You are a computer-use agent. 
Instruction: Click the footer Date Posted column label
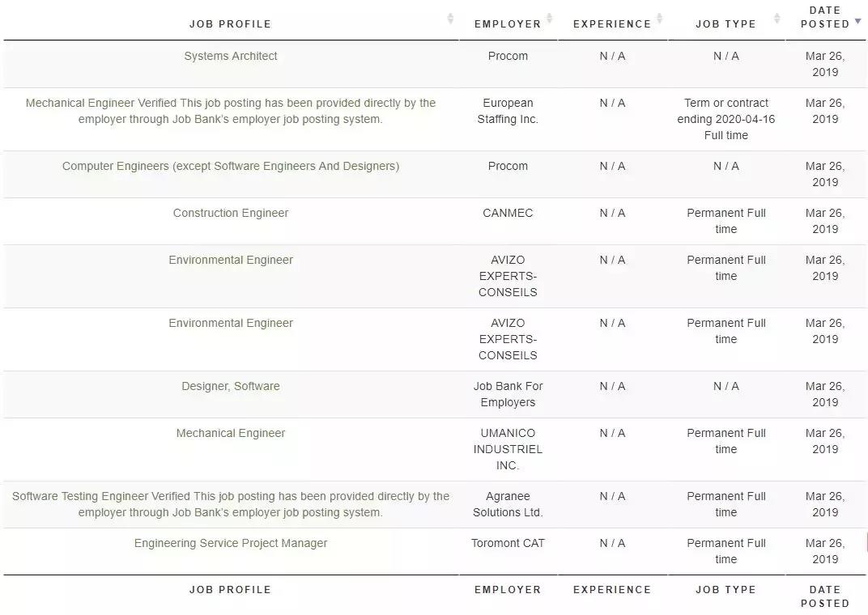pos(825,596)
